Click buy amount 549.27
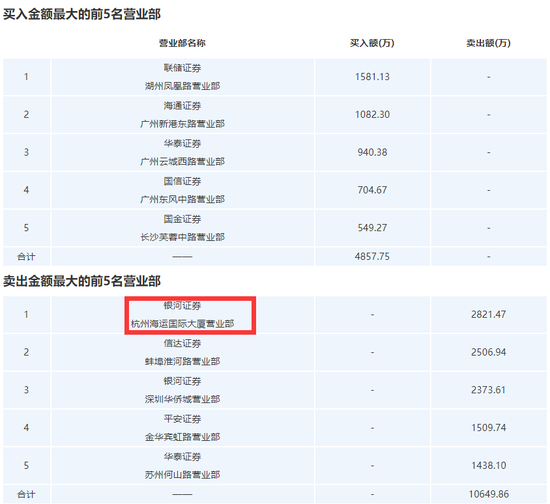Screen dimensions: 550x504 click(372, 228)
